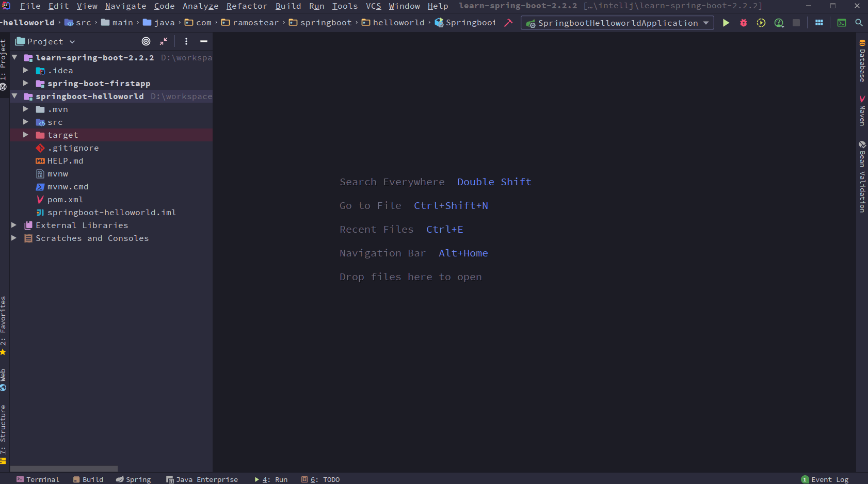Start debugging using the red bug icon
868x484 pixels.
pos(743,23)
